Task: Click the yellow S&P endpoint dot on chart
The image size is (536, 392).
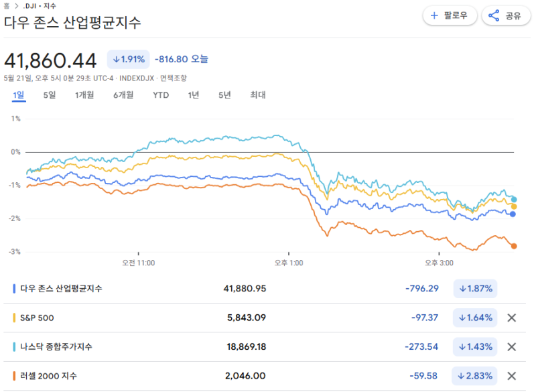Action: pos(514,207)
